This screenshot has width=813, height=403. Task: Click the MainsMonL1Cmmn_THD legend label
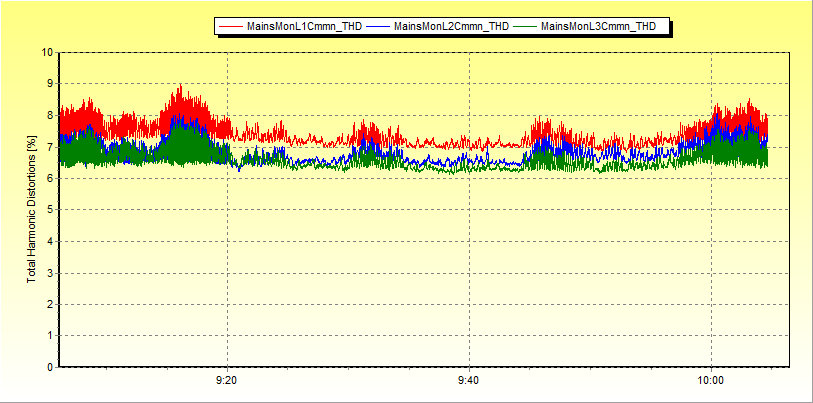click(x=304, y=26)
